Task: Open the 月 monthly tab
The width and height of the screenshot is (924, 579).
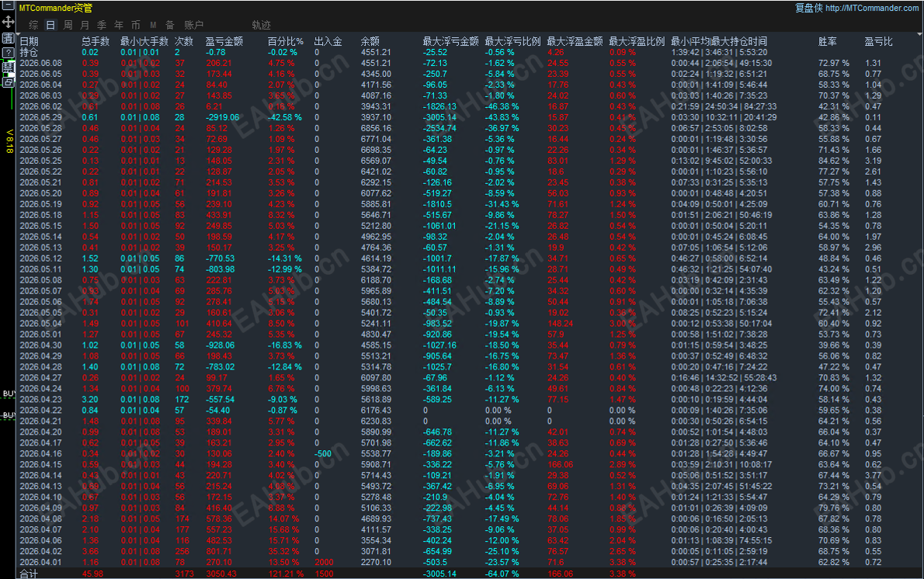Action: click(85, 25)
